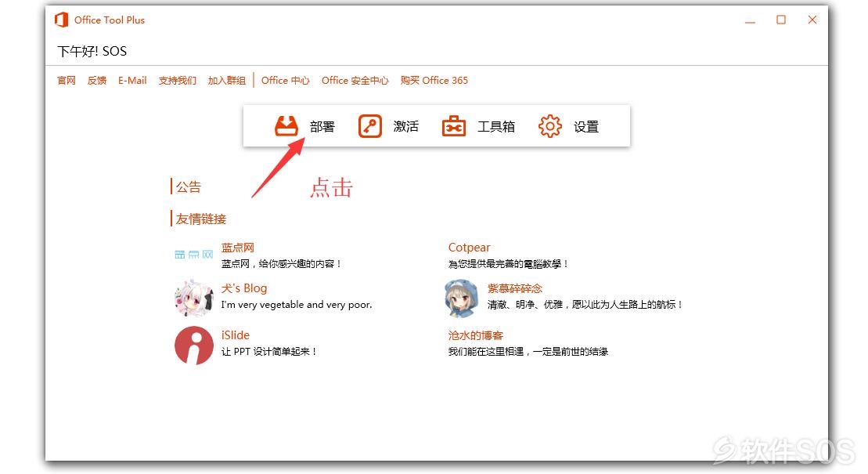Open the Office 中心 link

(x=286, y=81)
